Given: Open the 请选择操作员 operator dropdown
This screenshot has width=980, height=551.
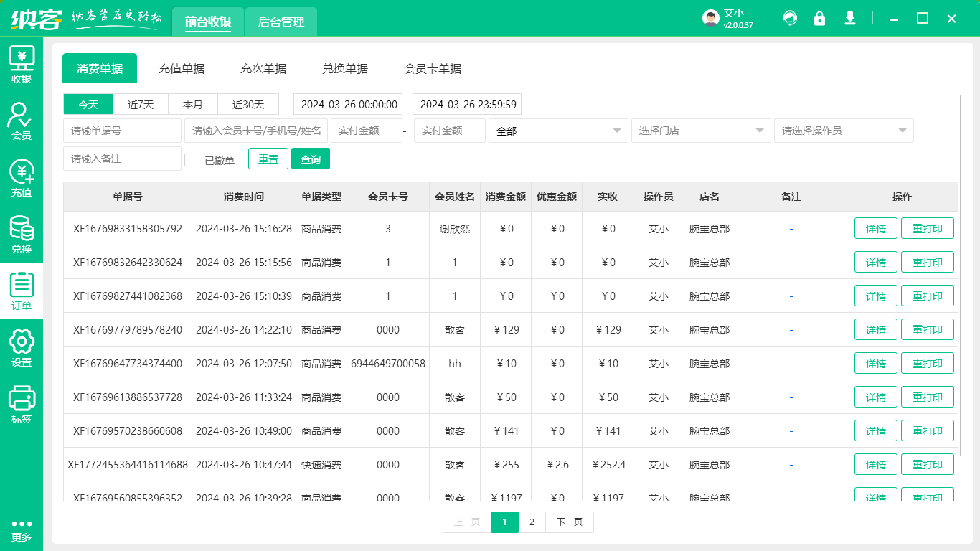Looking at the screenshot, I should tap(843, 131).
